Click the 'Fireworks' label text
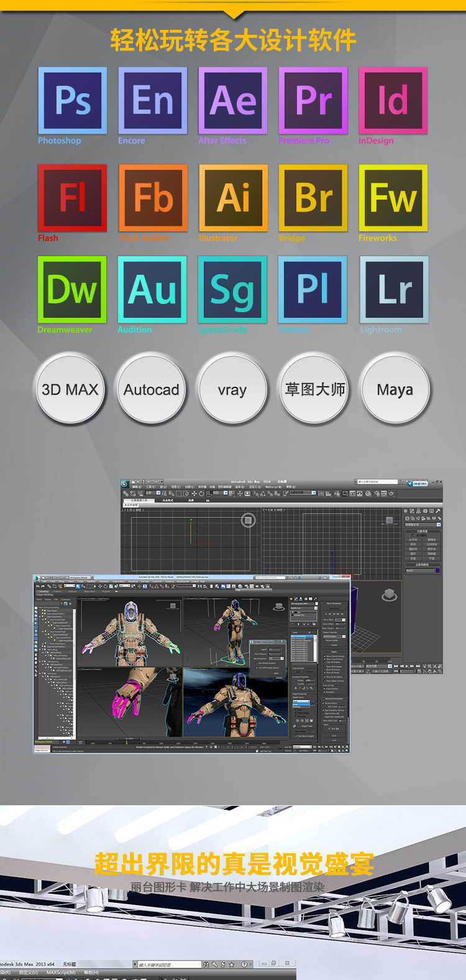466x980 pixels. pos(377,238)
